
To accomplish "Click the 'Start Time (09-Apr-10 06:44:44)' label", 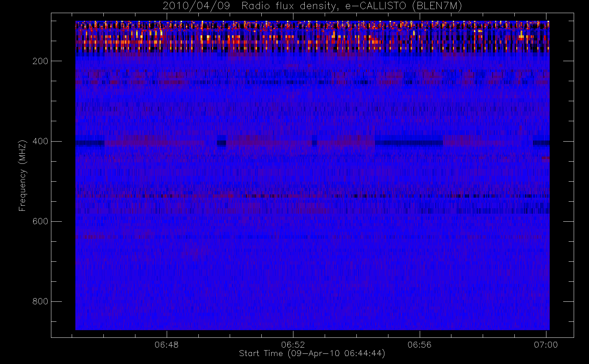I will 312,353.
